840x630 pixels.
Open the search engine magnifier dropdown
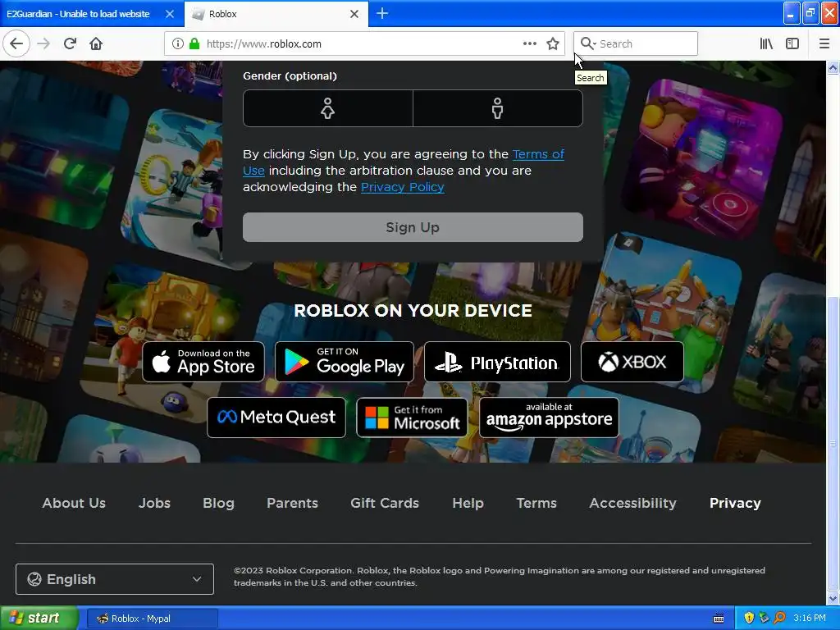[588, 44]
